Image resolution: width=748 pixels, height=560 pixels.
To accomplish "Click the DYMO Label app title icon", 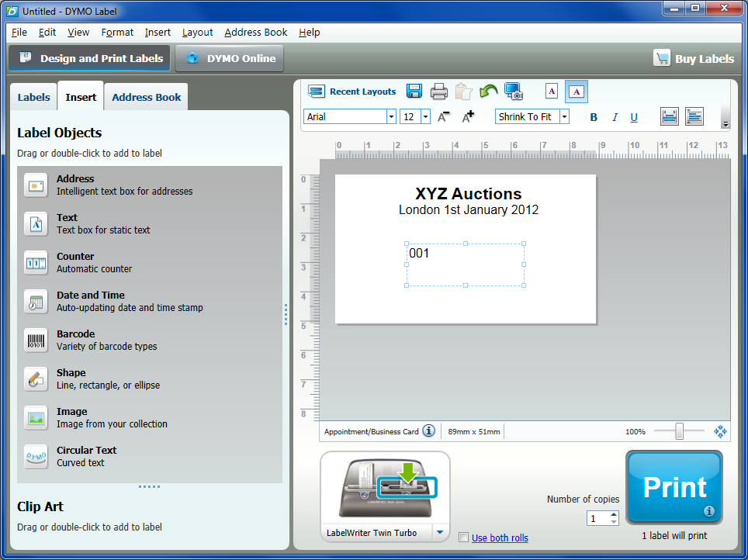I will [12, 11].
